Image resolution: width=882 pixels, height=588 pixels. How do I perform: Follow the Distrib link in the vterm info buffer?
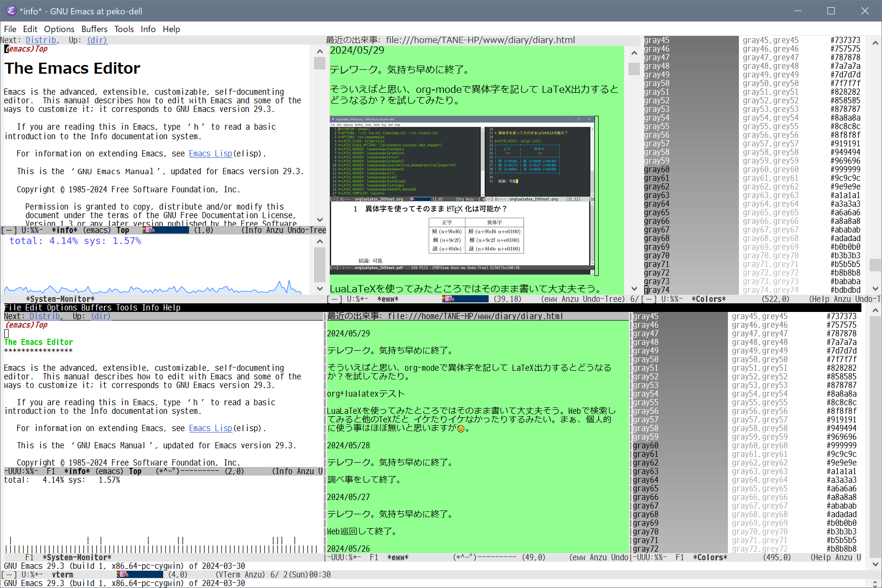[45, 316]
